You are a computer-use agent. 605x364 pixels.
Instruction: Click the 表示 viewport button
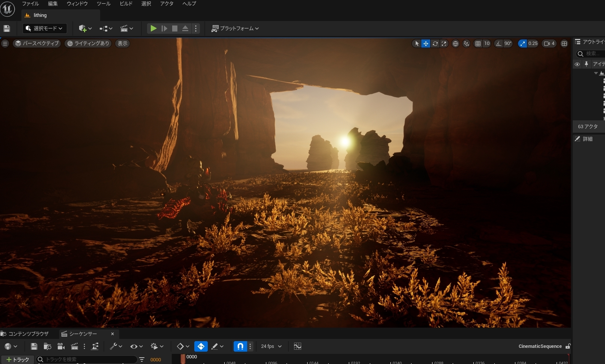point(123,43)
